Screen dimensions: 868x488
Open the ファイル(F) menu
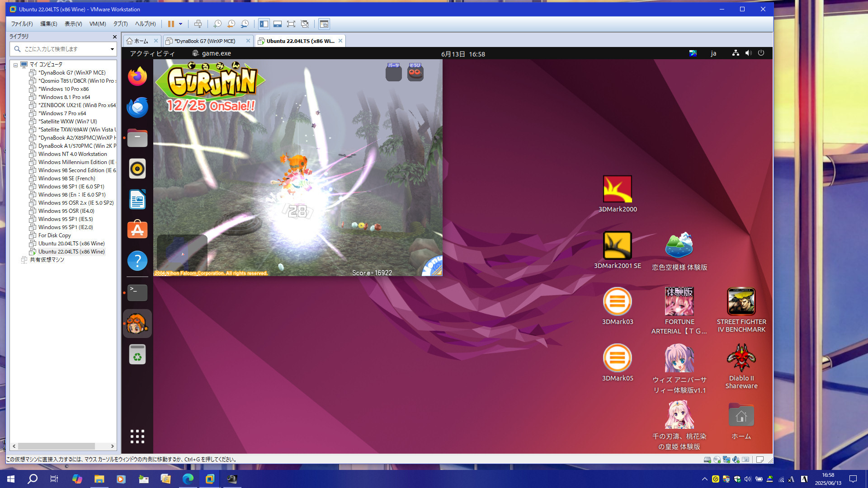[22, 24]
